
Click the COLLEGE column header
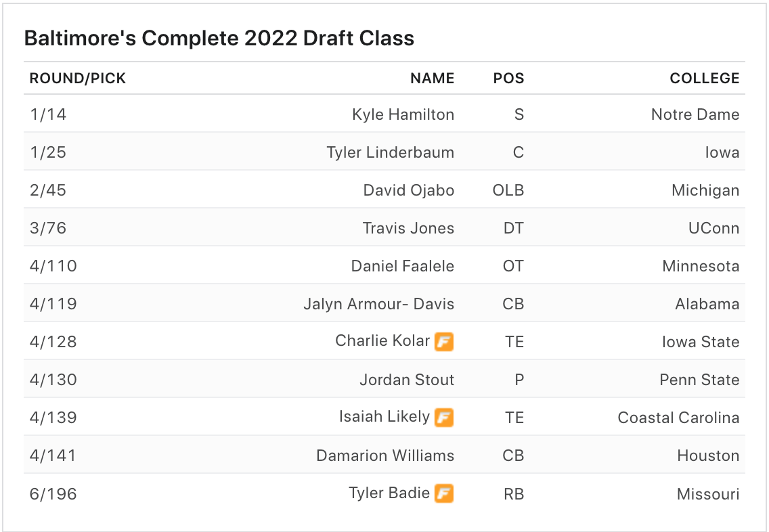click(704, 79)
